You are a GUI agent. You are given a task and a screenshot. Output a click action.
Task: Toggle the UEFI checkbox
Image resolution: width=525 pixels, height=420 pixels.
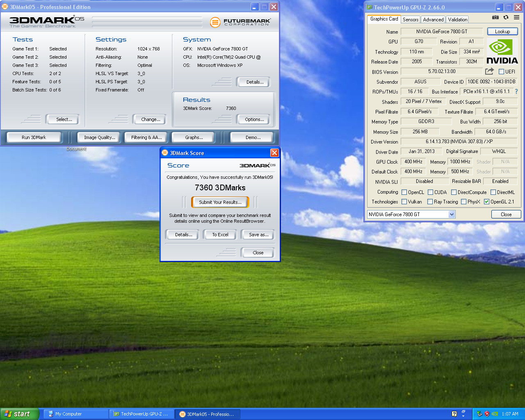click(501, 71)
